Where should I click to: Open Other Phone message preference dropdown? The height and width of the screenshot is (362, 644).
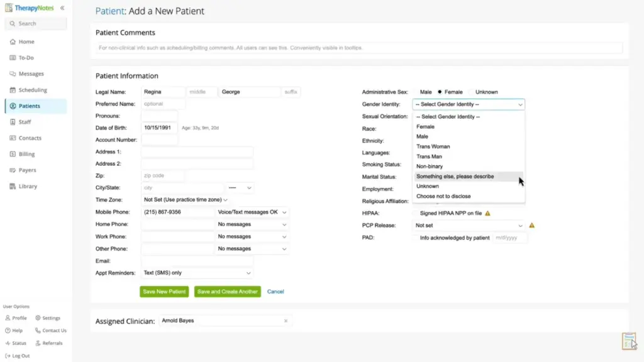[x=252, y=249]
